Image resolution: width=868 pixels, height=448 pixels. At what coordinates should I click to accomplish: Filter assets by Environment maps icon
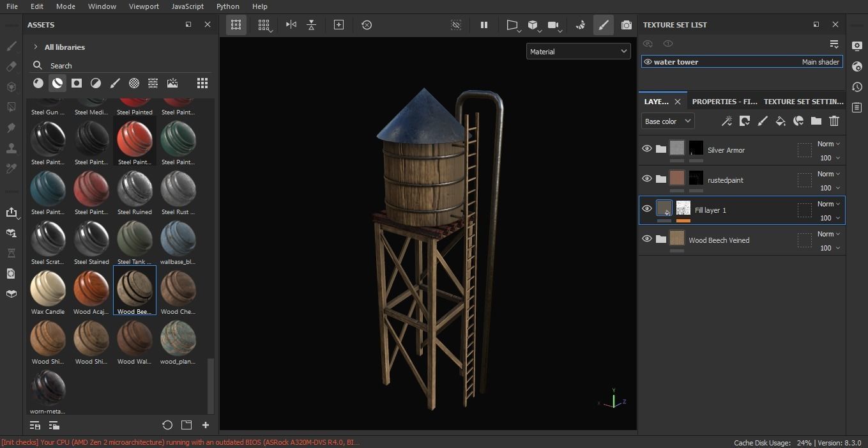coord(172,83)
